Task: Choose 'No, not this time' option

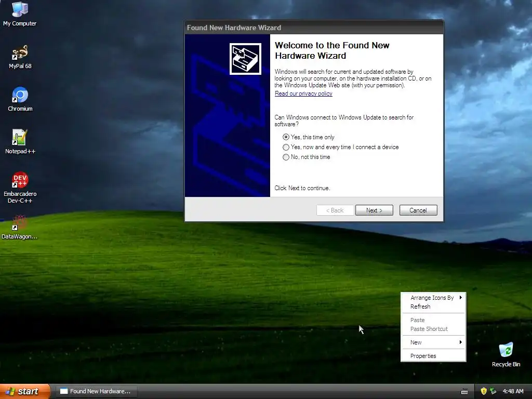Action: (307, 157)
